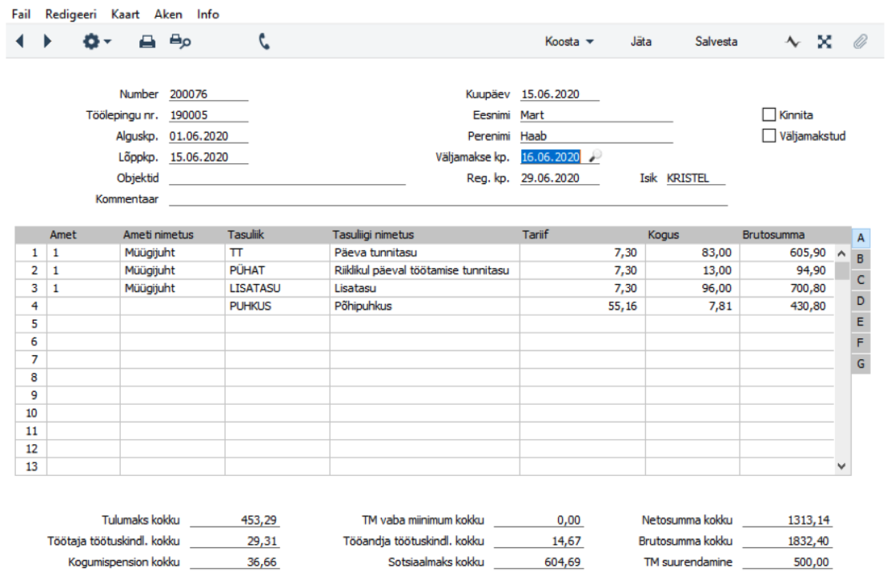Click the Päeva tunnitasu cell

425,253
